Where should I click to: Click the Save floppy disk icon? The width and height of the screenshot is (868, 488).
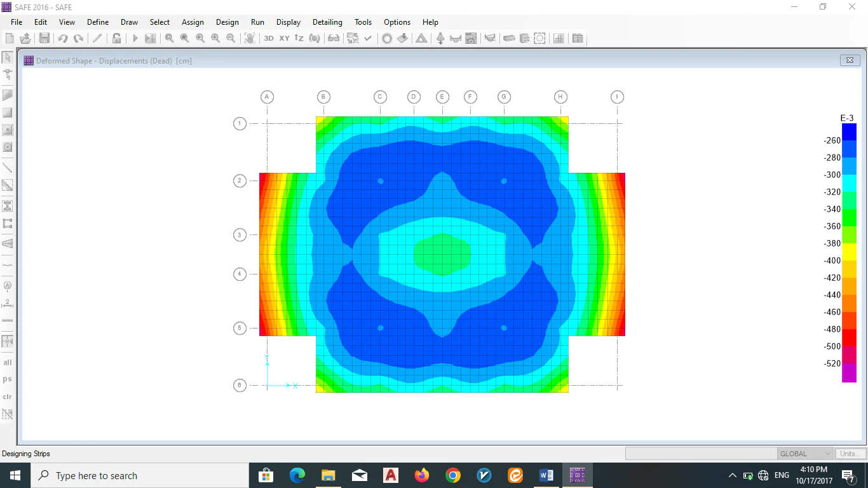click(44, 39)
